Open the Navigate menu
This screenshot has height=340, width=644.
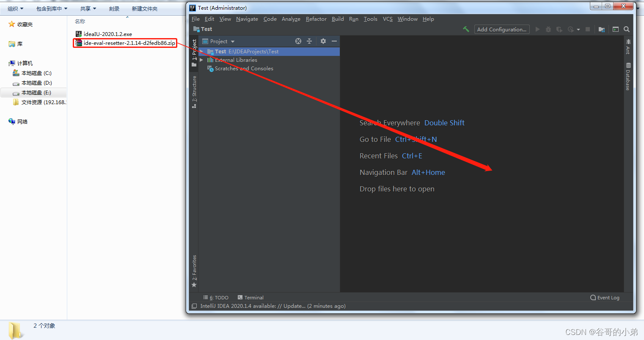coord(247,19)
